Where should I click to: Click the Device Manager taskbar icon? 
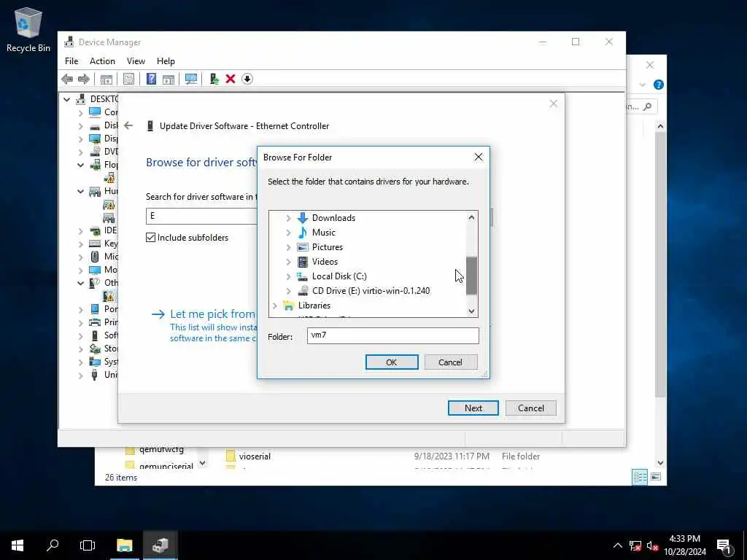160,545
